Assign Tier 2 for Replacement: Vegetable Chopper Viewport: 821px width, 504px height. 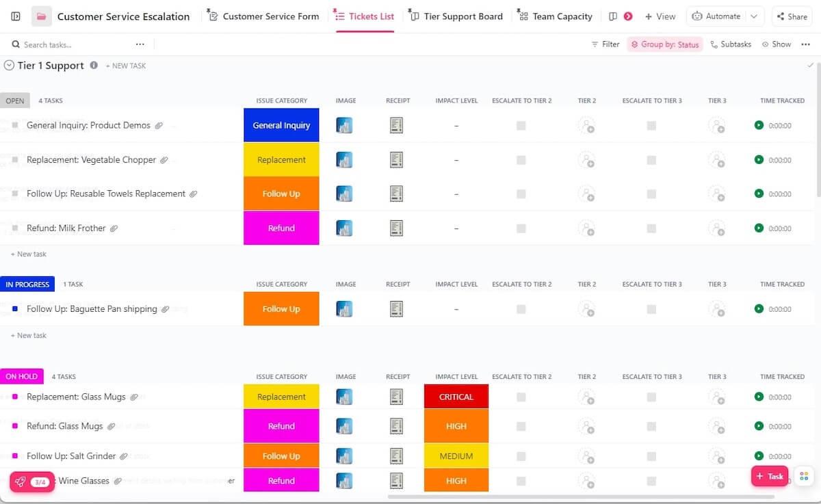pos(586,160)
